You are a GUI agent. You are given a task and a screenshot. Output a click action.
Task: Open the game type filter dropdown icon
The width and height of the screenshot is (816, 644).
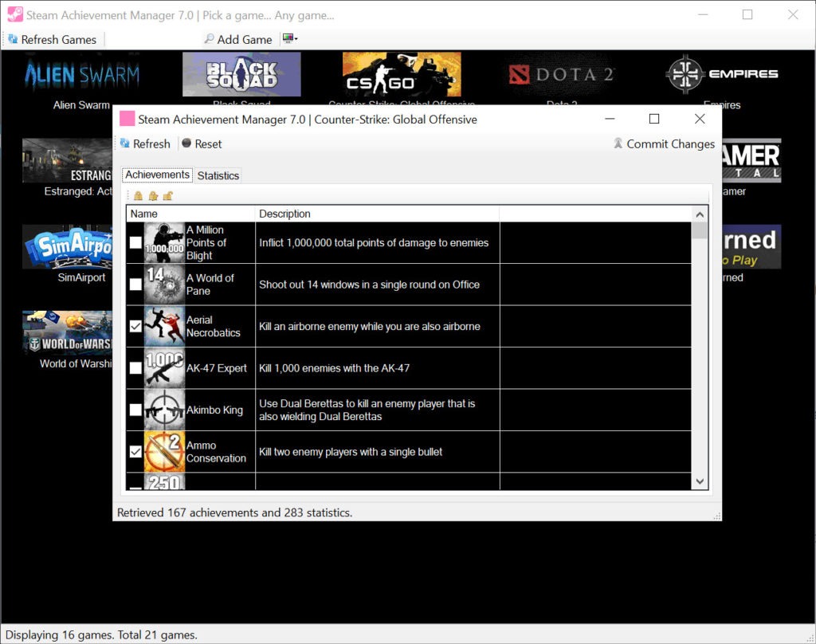point(290,38)
